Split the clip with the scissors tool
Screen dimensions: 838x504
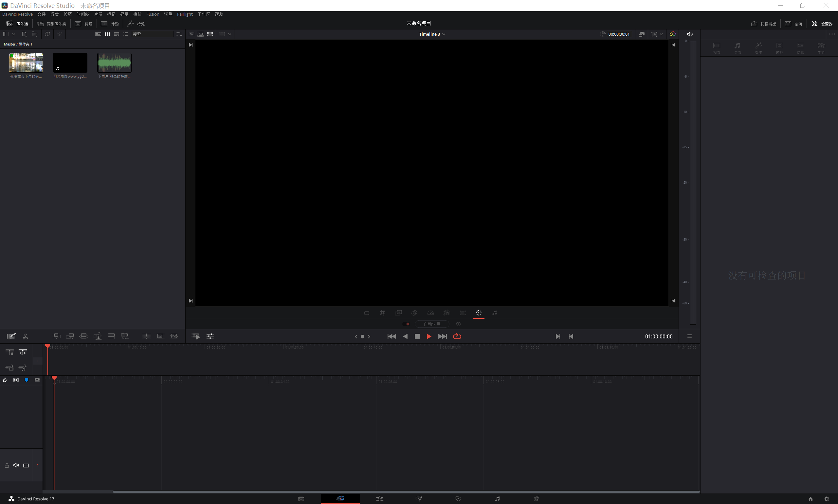[25, 336]
